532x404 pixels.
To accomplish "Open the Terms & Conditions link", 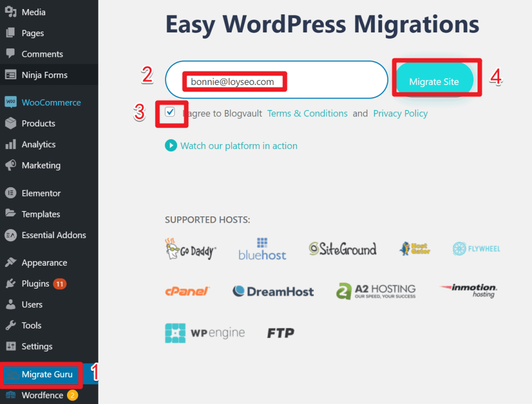I will pos(307,113).
